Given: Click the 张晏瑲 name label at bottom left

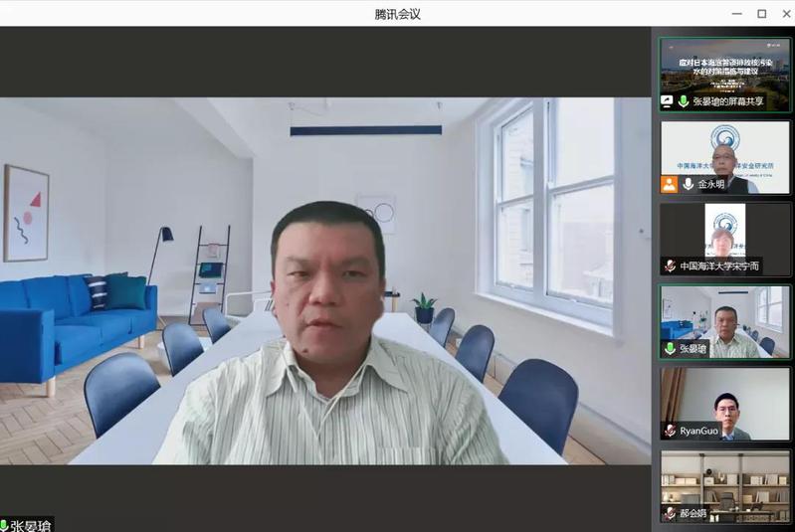Looking at the screenshot, I should coord(31,525).
